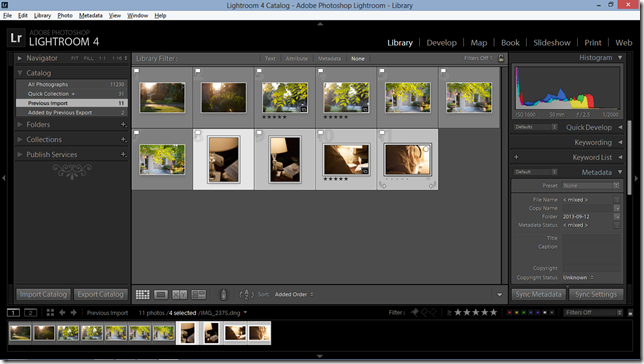Open the Develop module
This screenshot has height=364, width=644.
(442, 43)
